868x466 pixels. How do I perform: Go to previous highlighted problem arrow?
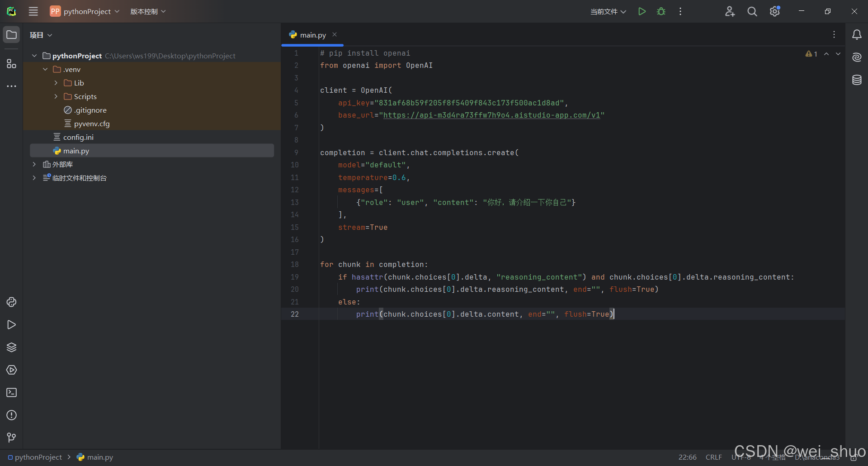(826, 54)
